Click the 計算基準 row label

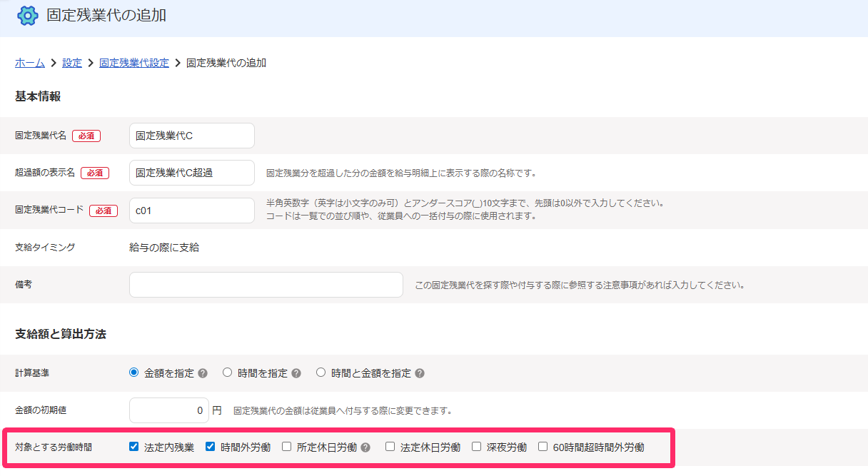point(32,373)
